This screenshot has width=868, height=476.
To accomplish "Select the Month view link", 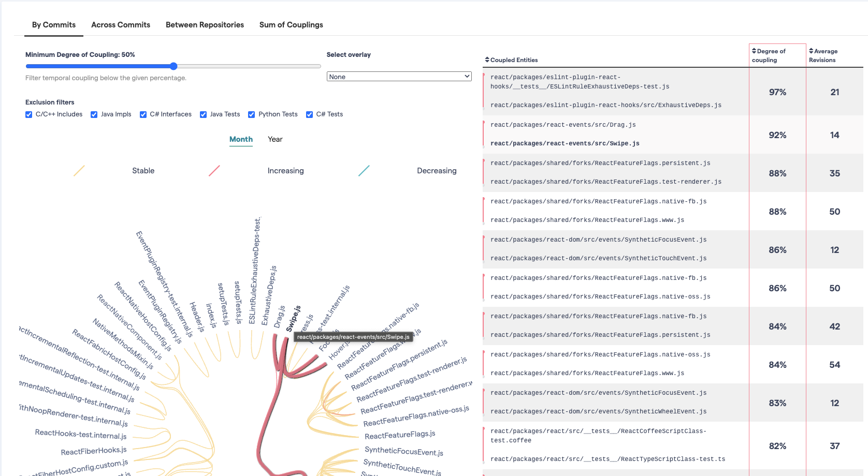I will [241, 139].
